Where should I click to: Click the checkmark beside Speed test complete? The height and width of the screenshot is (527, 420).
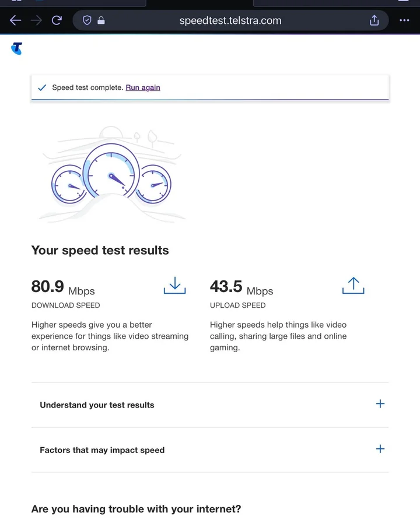(x=42, y=88)
